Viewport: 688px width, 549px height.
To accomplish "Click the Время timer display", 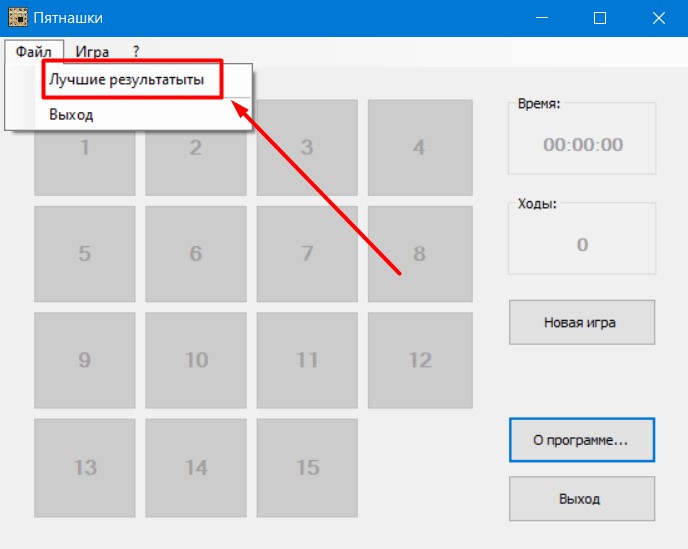I will (582, 145).
